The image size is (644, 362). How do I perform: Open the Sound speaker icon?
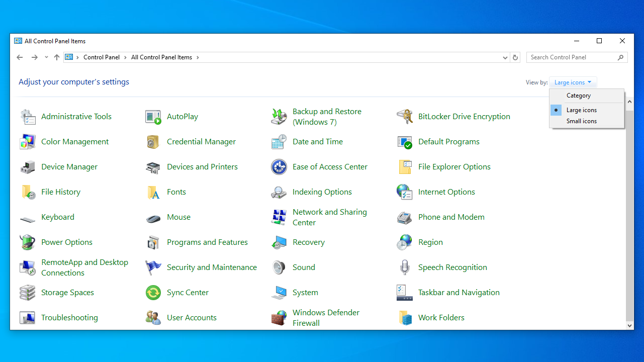[279, 267]
